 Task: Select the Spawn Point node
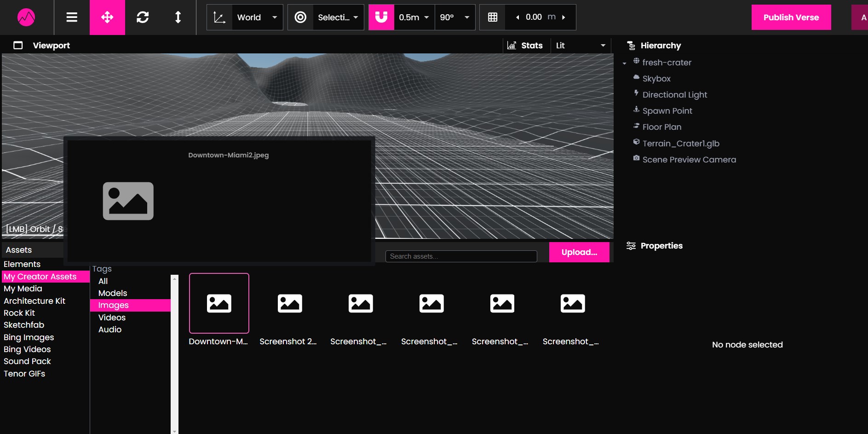[667, 111]
